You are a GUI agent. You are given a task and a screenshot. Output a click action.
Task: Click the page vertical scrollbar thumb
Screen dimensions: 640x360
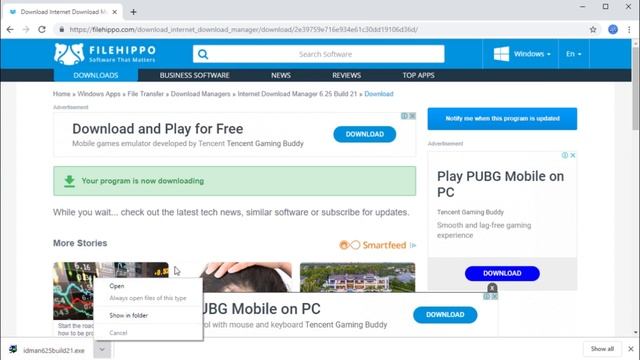point(636,88)
